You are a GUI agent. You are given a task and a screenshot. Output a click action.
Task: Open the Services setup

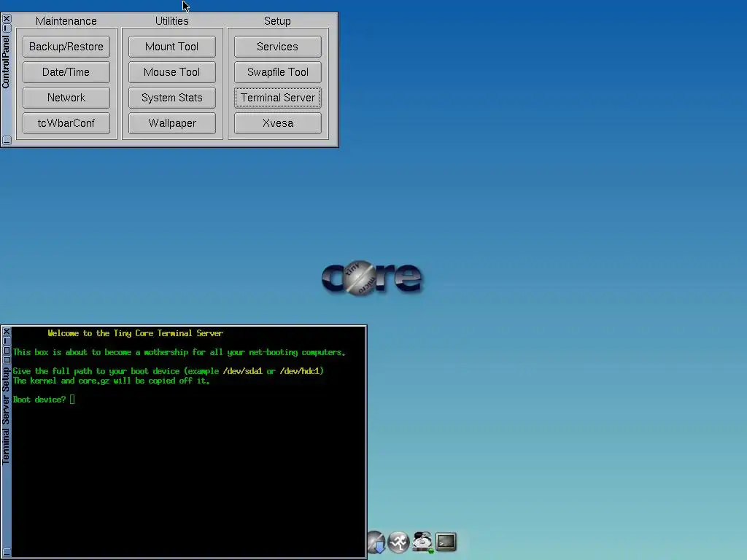click(278, 47)
